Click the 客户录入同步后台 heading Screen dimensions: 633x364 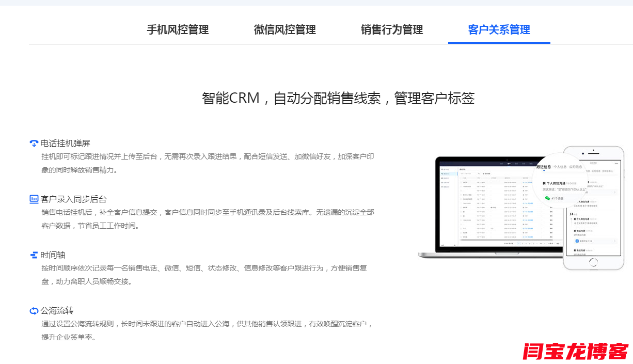pyautogui.click(x=74, y=199)
